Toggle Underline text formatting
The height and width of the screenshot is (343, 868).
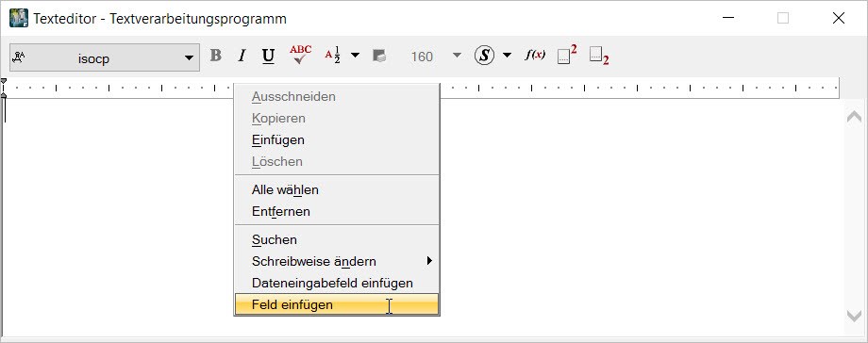(x=269, y=56)
